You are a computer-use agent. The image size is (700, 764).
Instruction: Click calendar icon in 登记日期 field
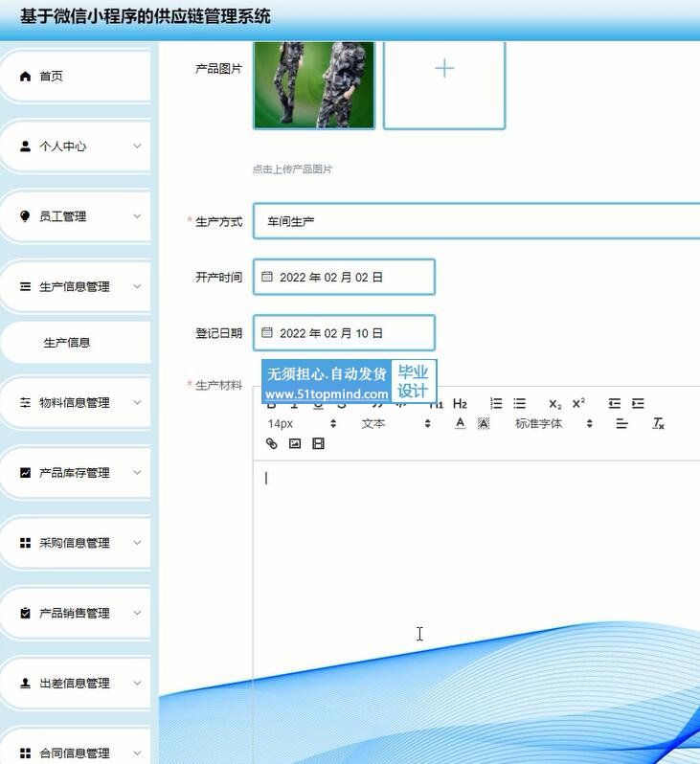click(x=267, y=333)
